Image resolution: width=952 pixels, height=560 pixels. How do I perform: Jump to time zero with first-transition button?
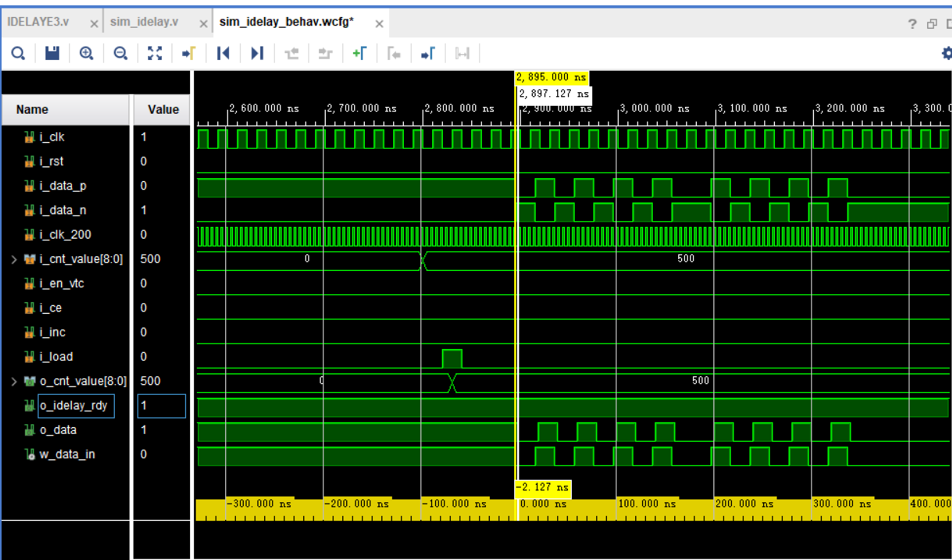click(x=223, y=53)
